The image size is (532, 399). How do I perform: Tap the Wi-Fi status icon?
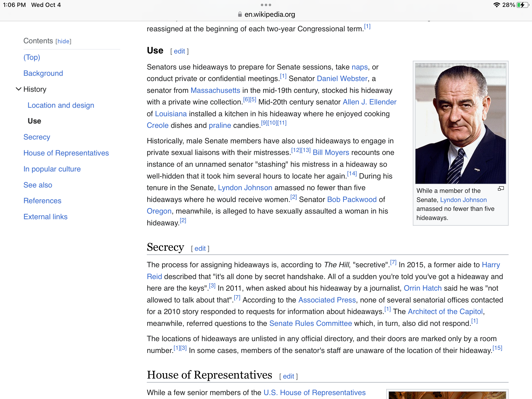tap(497, 5)
